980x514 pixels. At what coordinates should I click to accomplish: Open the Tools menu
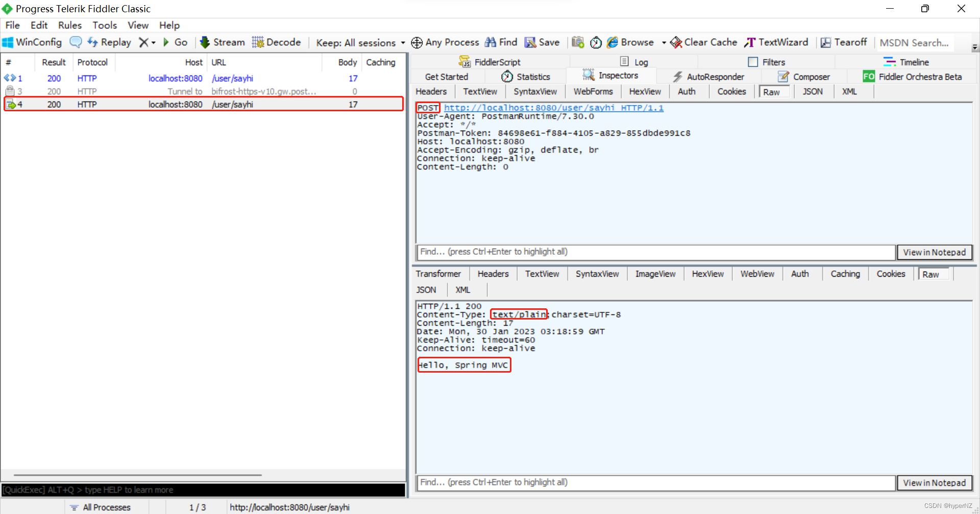coord(105,25)
